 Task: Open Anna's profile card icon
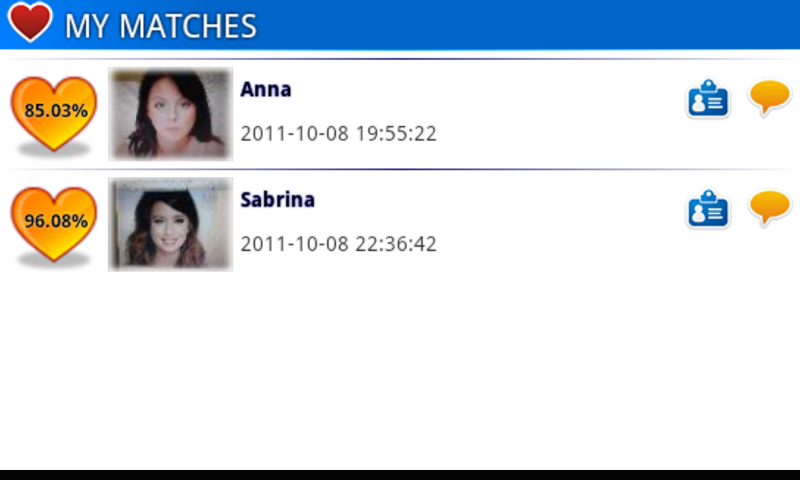[x=708, y=98]
